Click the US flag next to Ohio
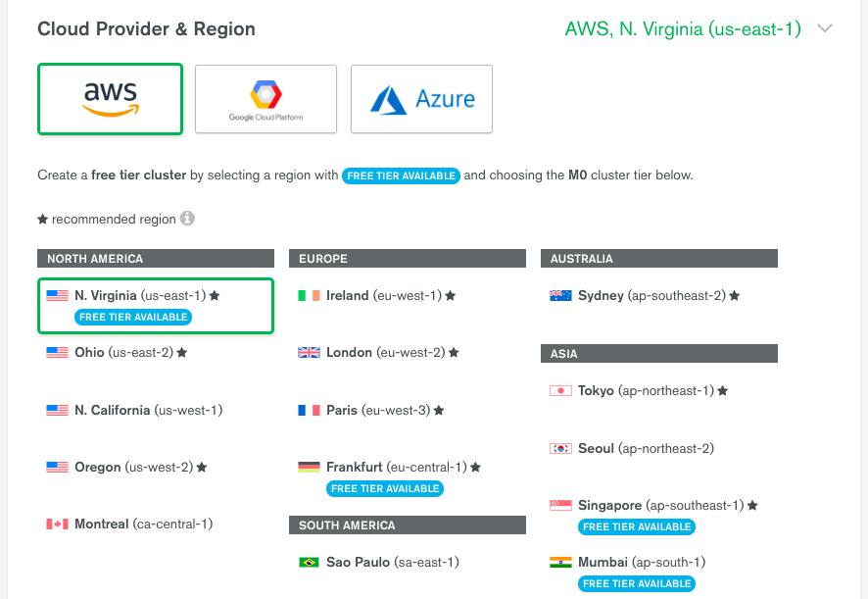This screenshot has height=599, width=868. (x=57, y=352)
